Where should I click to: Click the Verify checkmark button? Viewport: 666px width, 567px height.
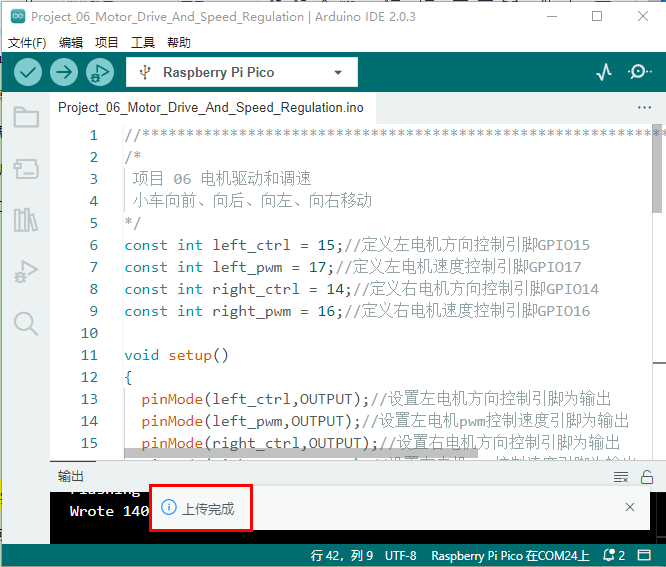(x=28, y=72)
